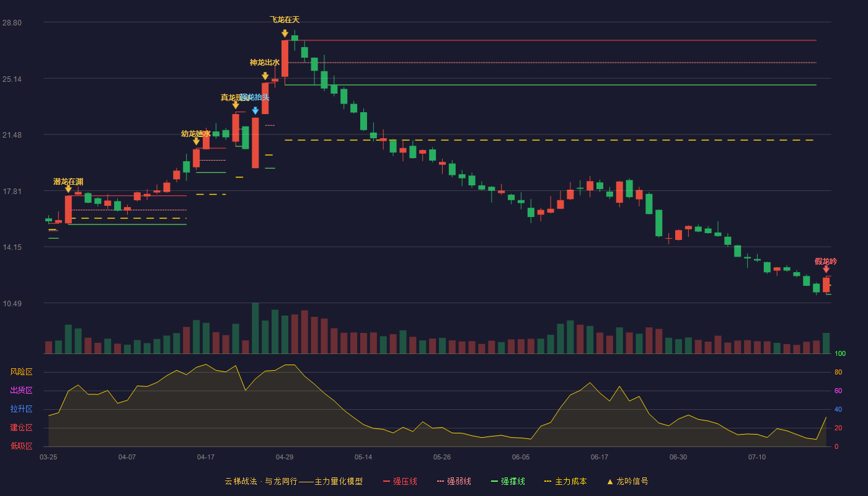
Task: Click the last red candle under 假龙吟
Action: pyautogui.click(x=826, y=285)
